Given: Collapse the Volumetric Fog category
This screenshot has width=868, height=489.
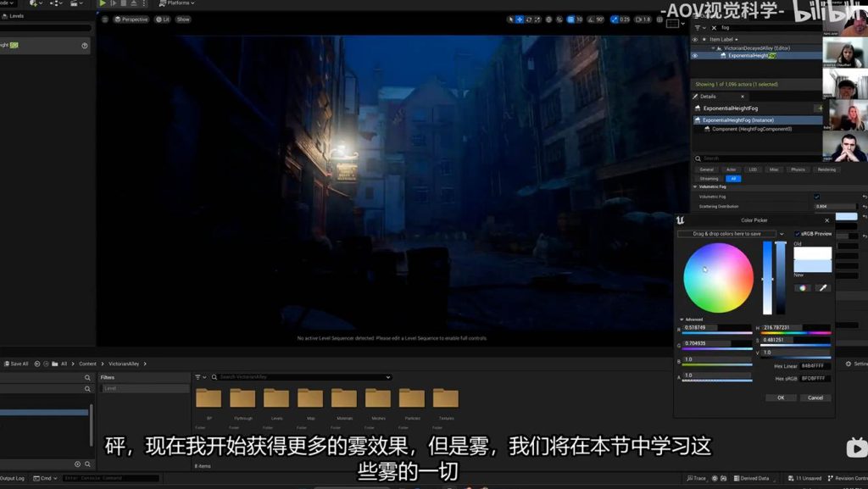Looking at the screenshot, I should 695,186.
